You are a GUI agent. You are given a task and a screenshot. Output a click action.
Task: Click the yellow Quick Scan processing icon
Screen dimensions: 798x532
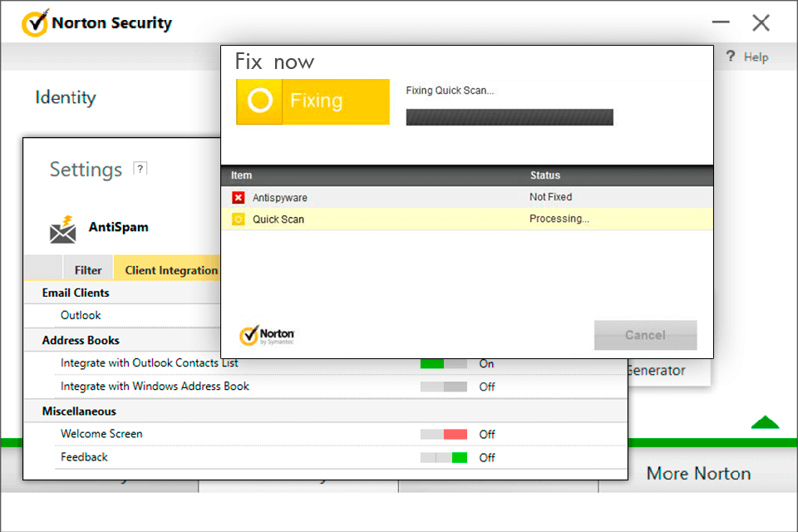point(239,219)
